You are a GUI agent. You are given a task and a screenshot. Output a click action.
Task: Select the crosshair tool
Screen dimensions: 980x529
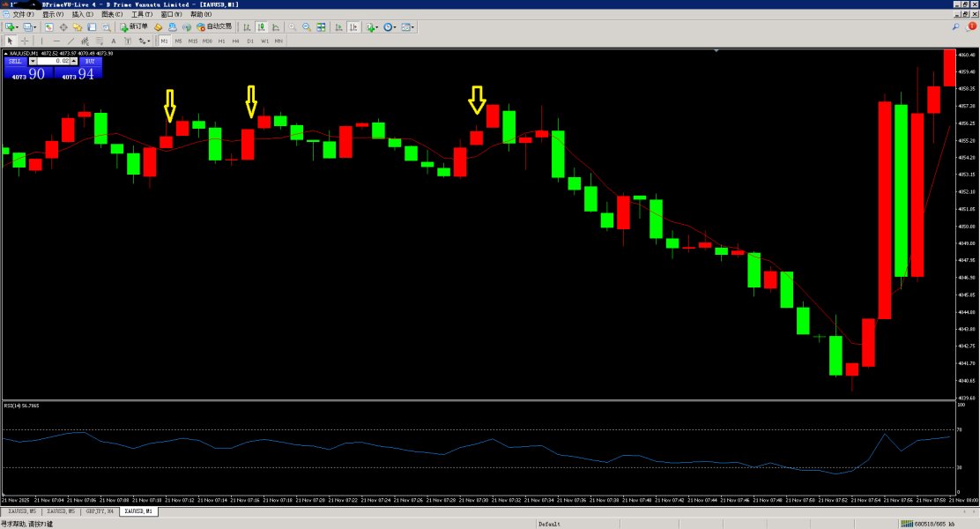tap(25, 41)
